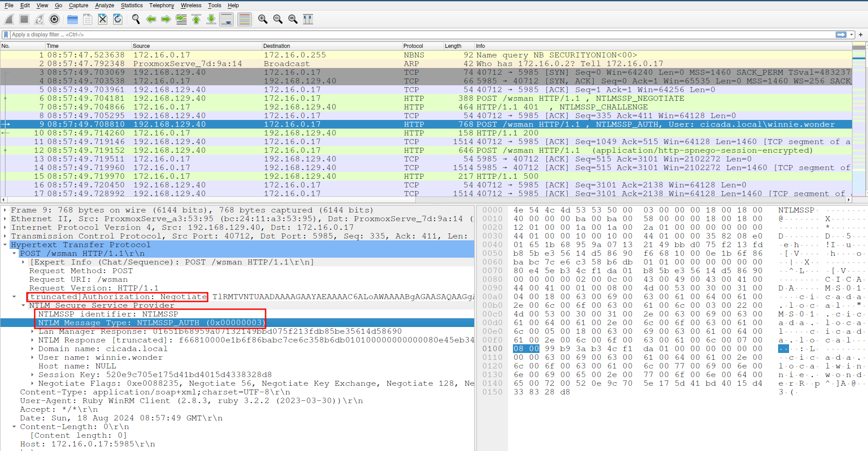Expand Transmission Control Protocol node
This screenshot has height=451, width=868.
(x=5, y=236)
